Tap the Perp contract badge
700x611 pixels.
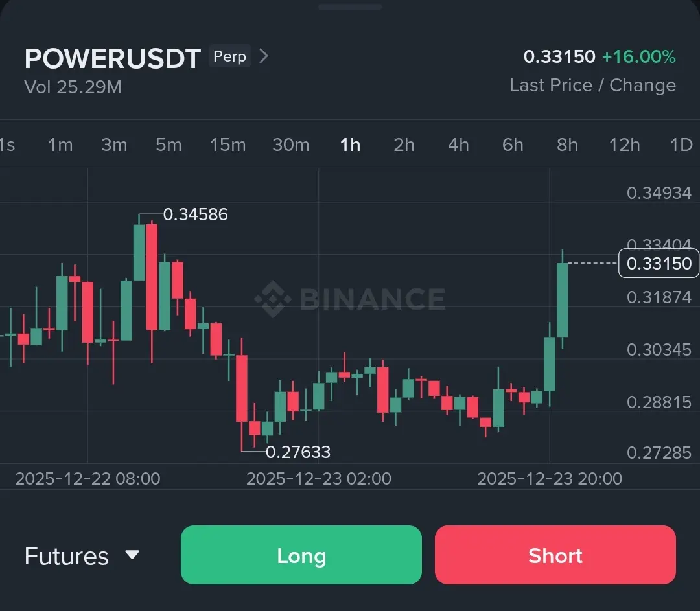tap(229, 56)
